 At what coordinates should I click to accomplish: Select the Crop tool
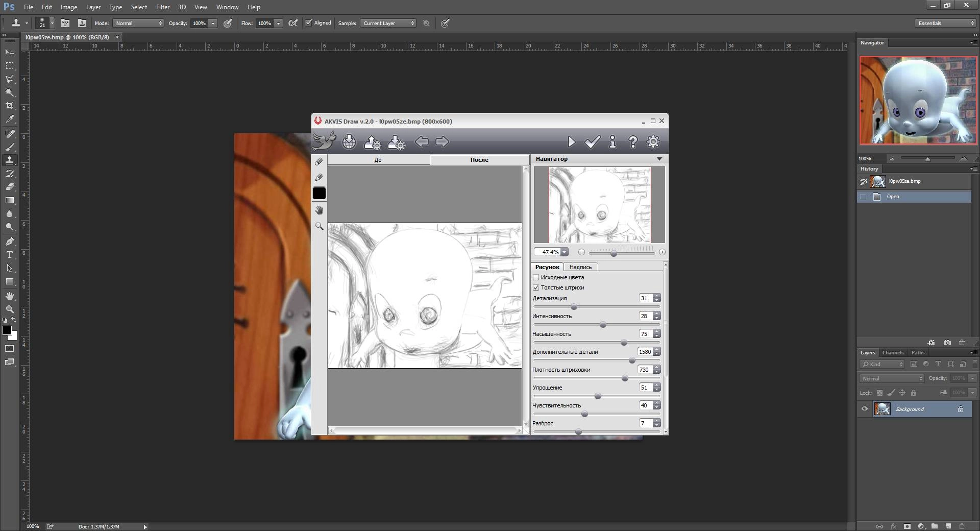tap(10, 105)
